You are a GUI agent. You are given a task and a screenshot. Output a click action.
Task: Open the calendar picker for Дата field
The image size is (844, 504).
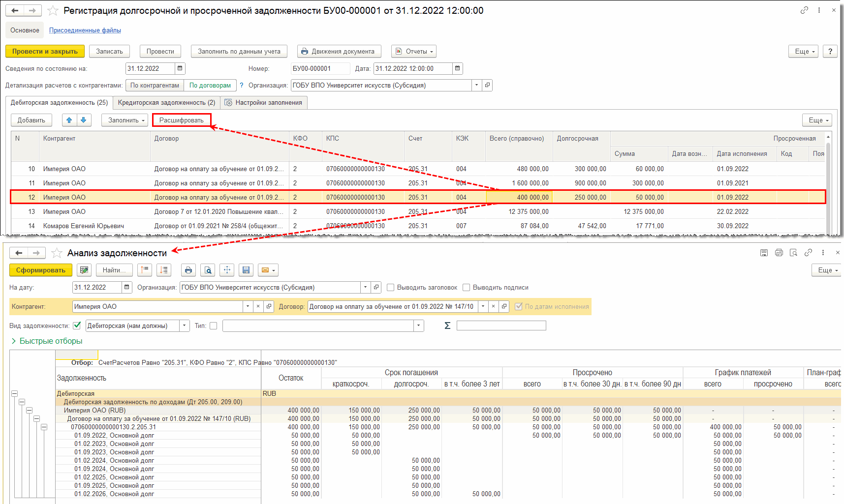[x=458, y=68]
